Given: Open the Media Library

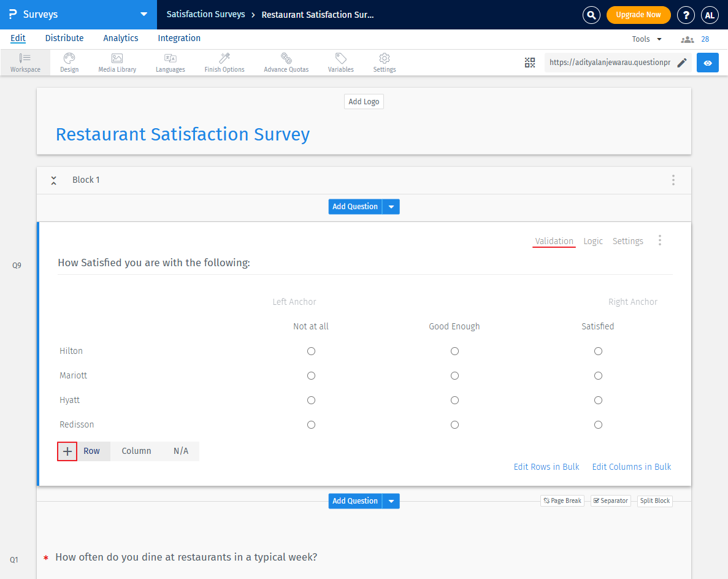Looking at the screenshot, I should (x=117, y=62).
